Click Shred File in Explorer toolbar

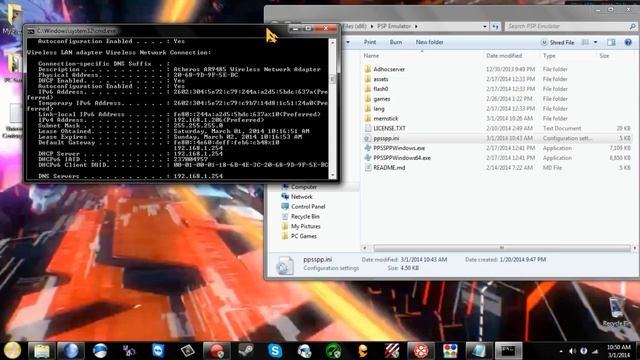tap(557, 42)
